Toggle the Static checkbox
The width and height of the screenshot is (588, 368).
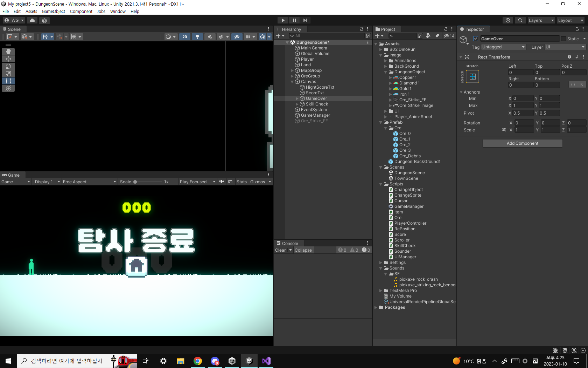click(563, 39)
